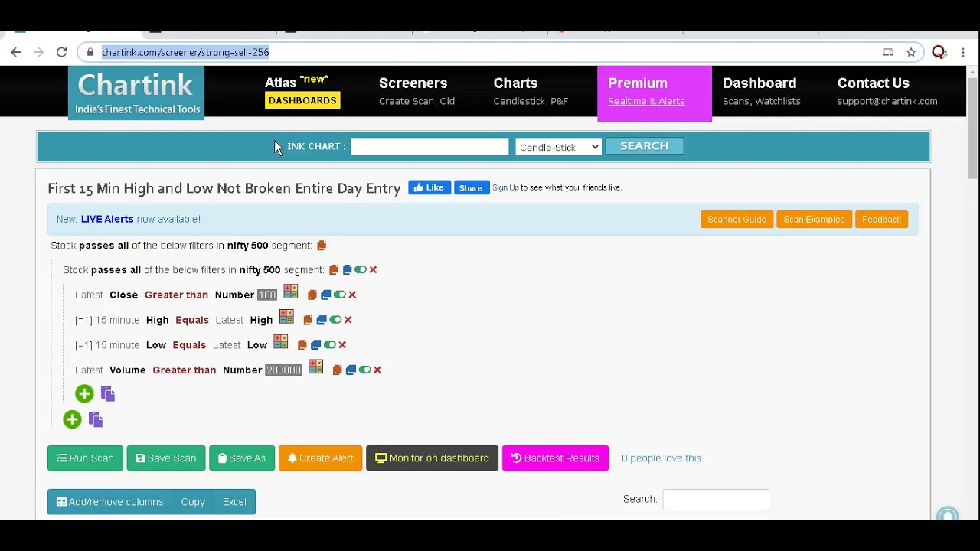Open calculator icon on Volume row
The height and width of the screenshot is (551, 980).
[x=315, y=367]
